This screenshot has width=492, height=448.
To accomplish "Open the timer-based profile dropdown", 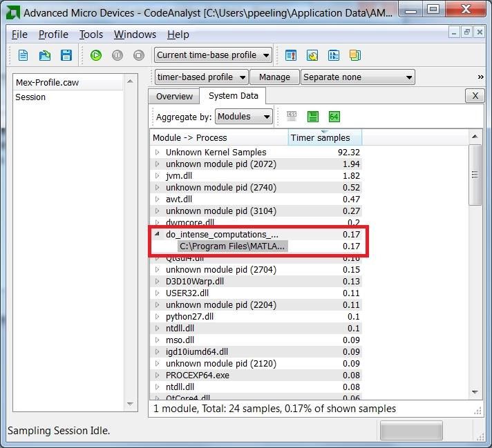I will pyautogui.click(x=202, y=77).
